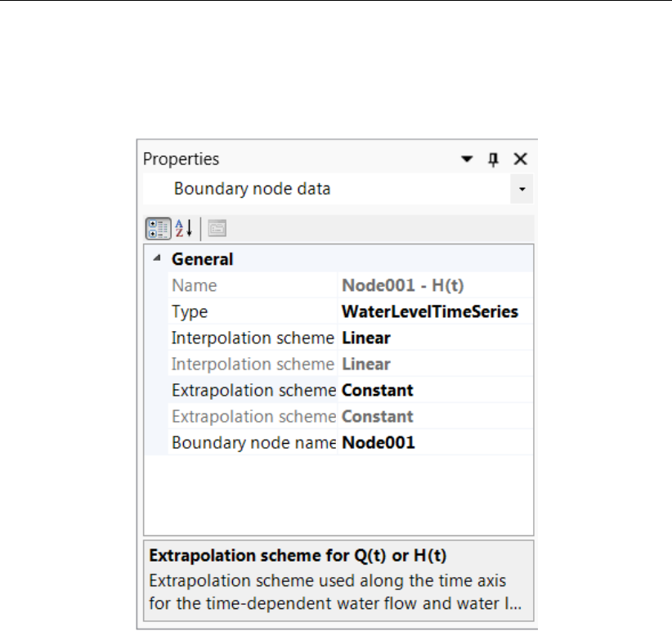Click the WaterLevelTimeSeries value field
Screen dimensions: 672x631
click(x=430, y=311)
